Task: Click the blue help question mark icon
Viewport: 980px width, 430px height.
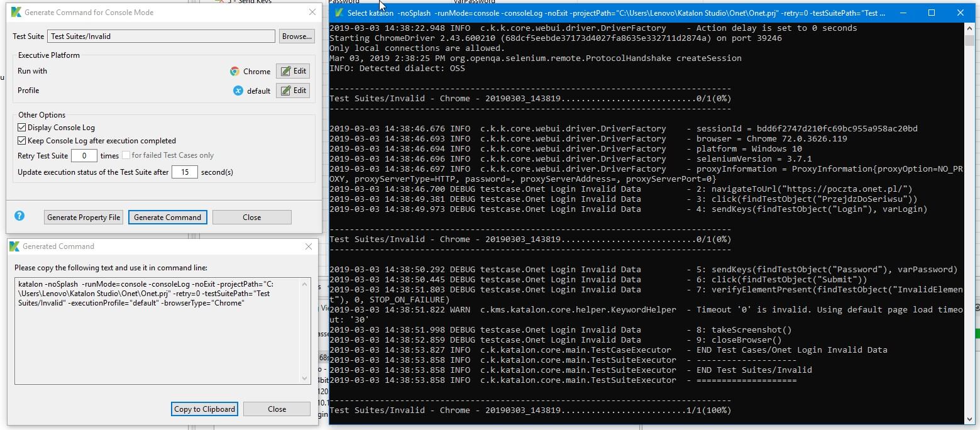Action: (x=19, y=216)
